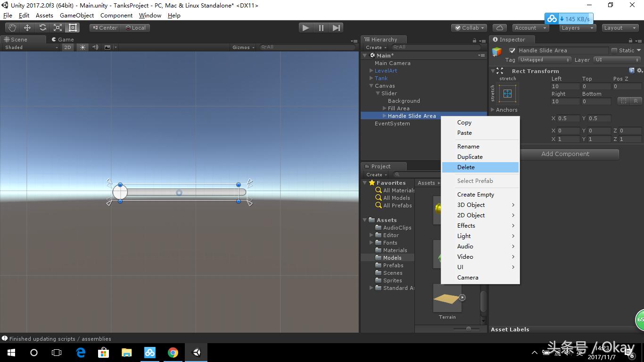Select the Rect Transform tool

click(x=72, y=27)
